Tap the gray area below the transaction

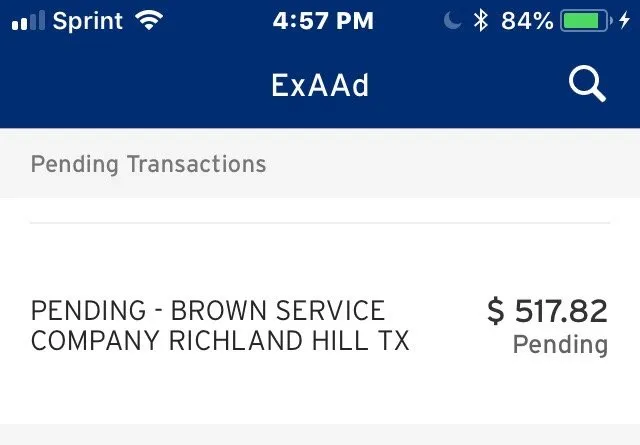[x=320, y=435]
